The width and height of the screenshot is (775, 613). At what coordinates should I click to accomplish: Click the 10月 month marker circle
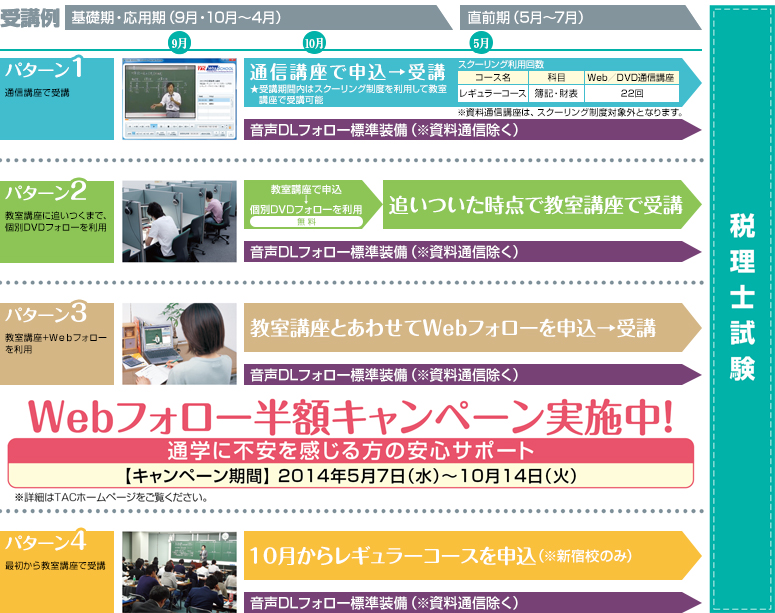coord(314,43)
